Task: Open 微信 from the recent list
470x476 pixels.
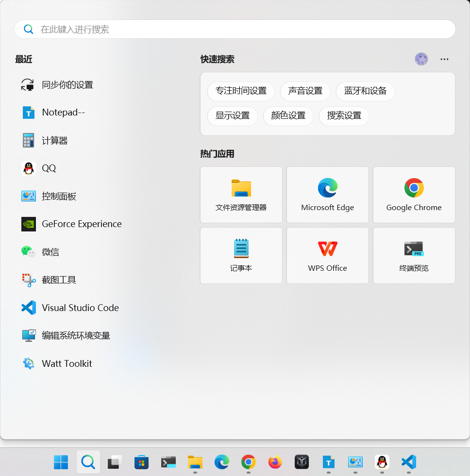Action: 50,252
